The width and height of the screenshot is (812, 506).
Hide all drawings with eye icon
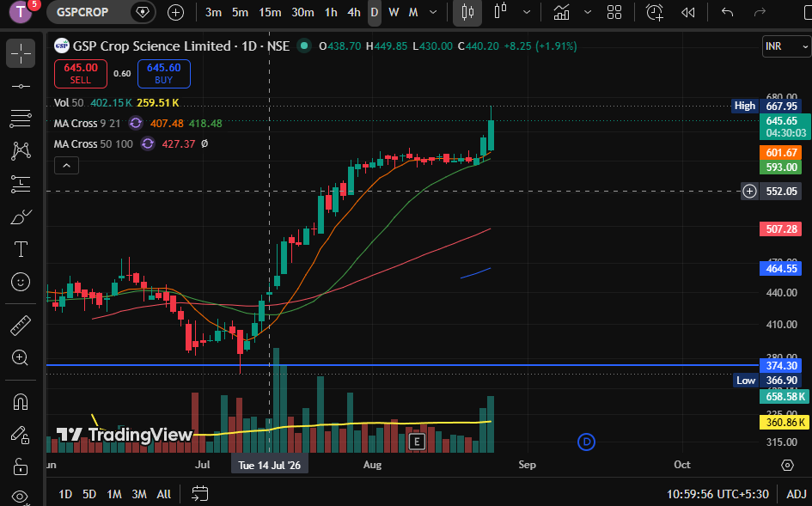pos(21,497)
